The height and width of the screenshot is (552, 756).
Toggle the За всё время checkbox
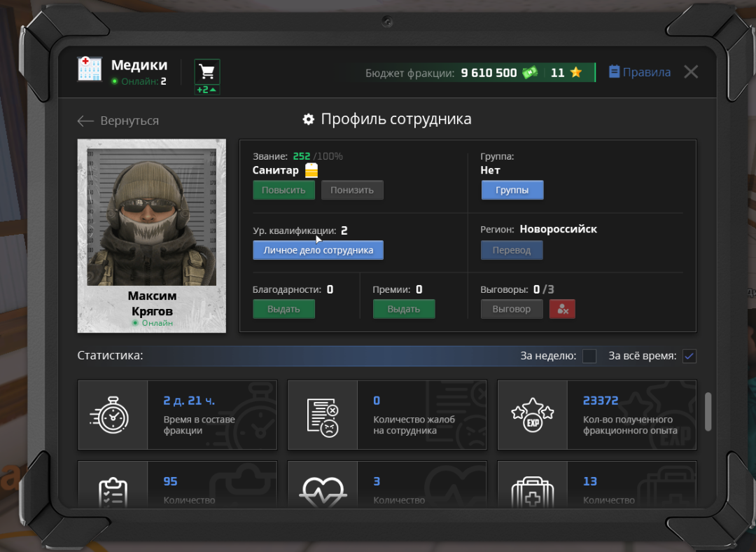coord(689,356)
